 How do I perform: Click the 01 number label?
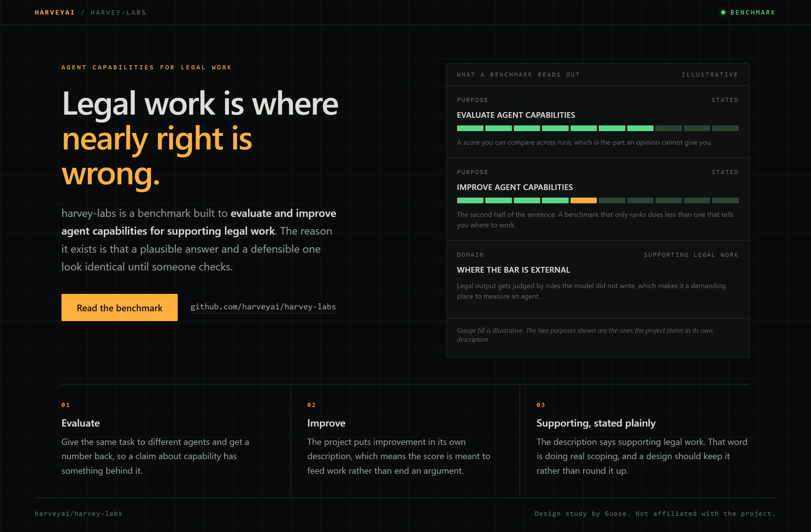tap(66, 405)
